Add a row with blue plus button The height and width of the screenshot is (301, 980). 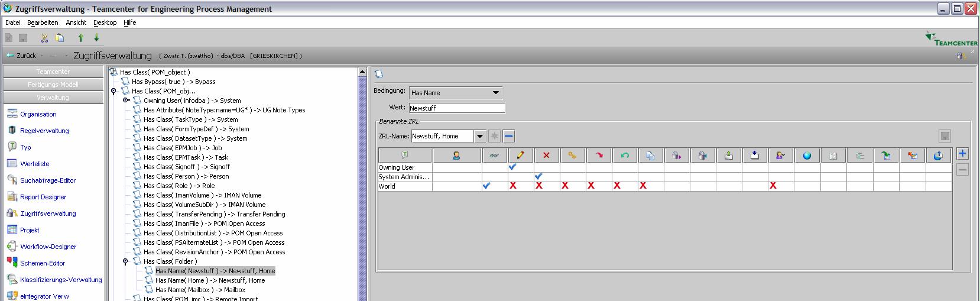(x=962, y=154)
